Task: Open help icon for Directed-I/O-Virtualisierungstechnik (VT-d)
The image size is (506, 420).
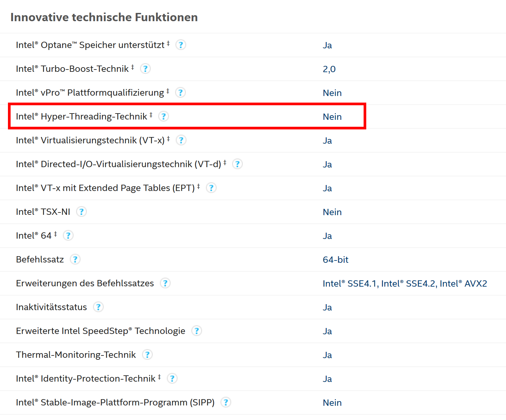Action: [237, 164]
